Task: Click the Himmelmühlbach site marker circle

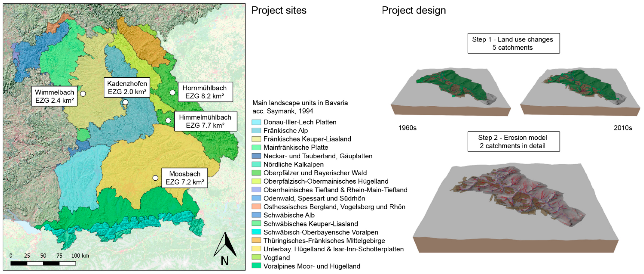Action: click(x=168, y=121)
